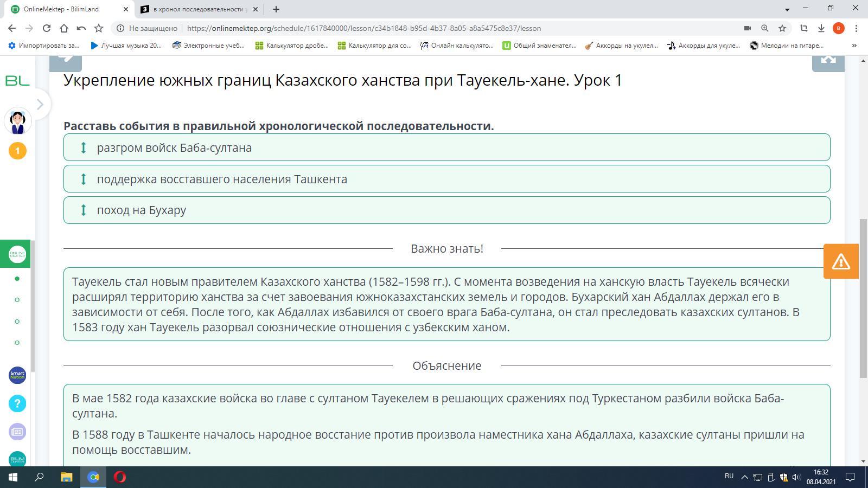This screenshot has height=488, width=868.
Task: Open the 'Мелодии на гитаре...' bookmark
Action: click(787, 46)
